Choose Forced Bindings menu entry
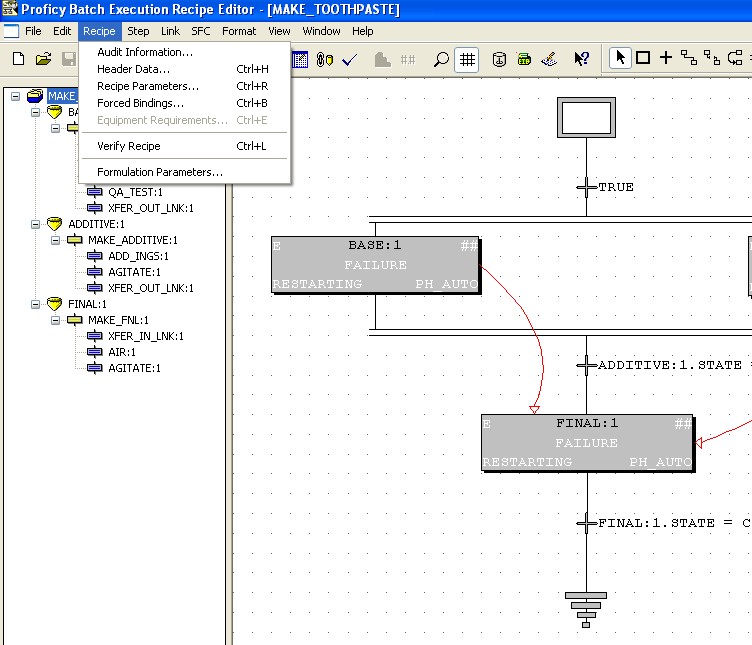This screenshot has width=752, height=645. (x=184, y=103)
